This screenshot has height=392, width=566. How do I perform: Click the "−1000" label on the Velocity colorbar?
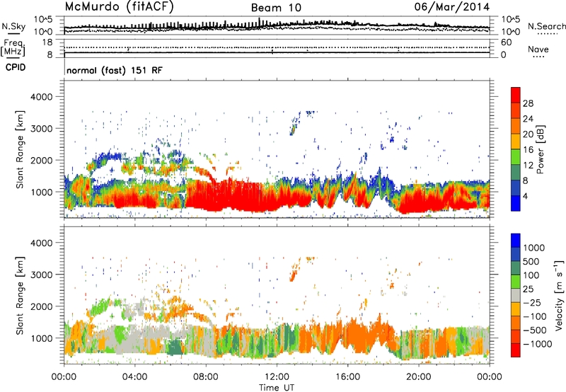pos(537,344)
